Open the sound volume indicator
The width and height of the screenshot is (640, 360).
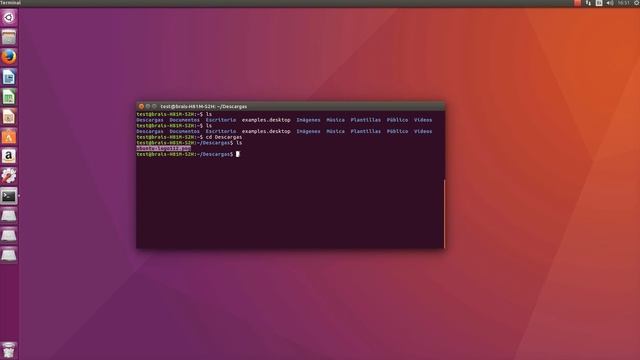(610, 3)
